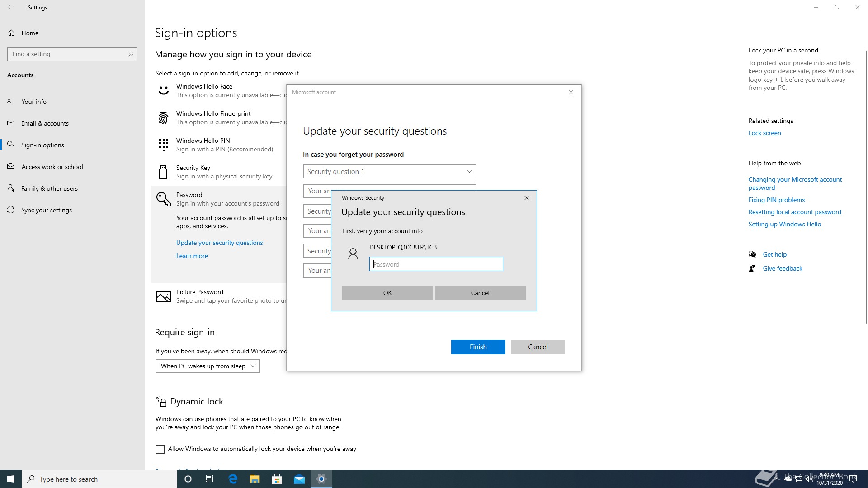The width and height of the screenshot is (868, 488).
Task: Click the Password key icon
Action: point(163,199)
